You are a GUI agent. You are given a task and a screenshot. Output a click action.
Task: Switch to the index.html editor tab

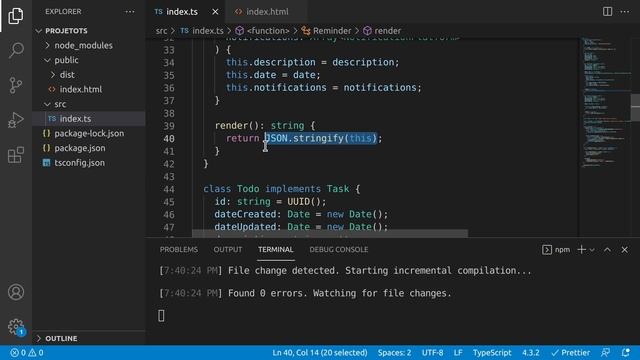pos(267,12)
